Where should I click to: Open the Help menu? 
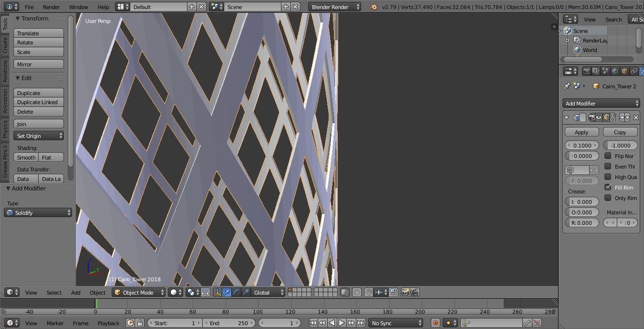pyautogui.click(x=103, y=7)
